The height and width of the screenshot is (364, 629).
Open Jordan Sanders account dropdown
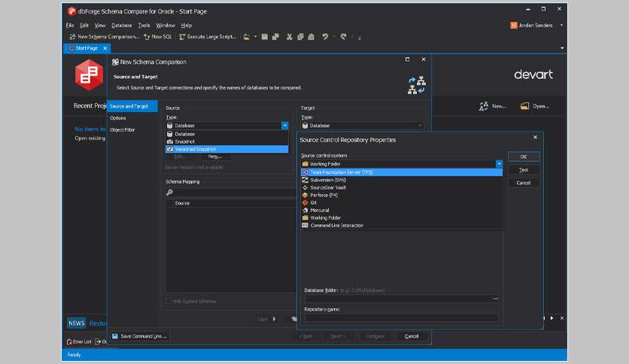pos(561,26)
